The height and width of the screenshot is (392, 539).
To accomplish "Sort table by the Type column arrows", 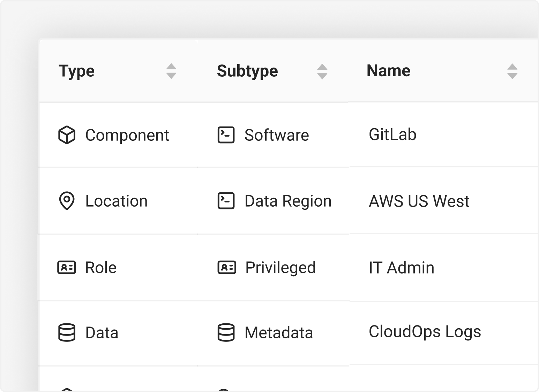I will coord(171,71).
